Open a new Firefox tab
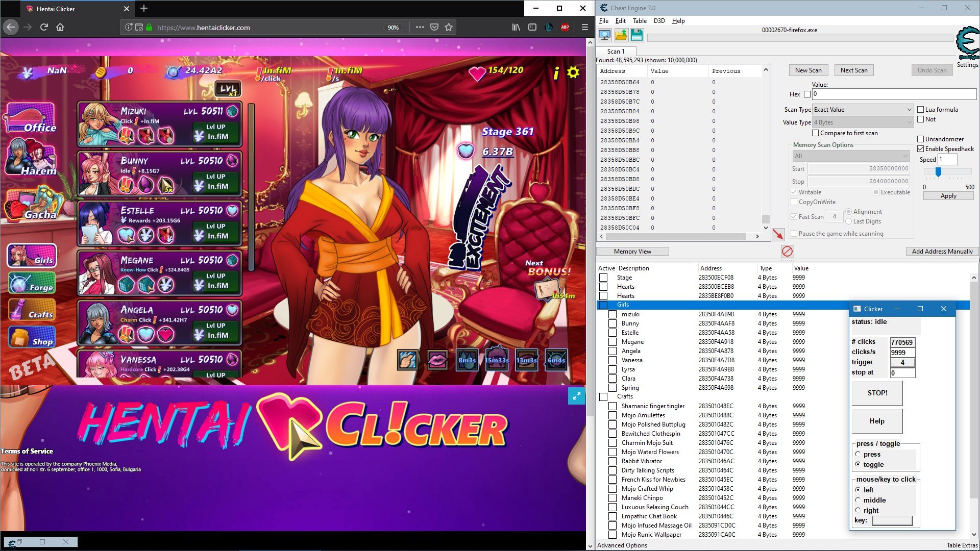The image size is (980, 551). [144, 8]
